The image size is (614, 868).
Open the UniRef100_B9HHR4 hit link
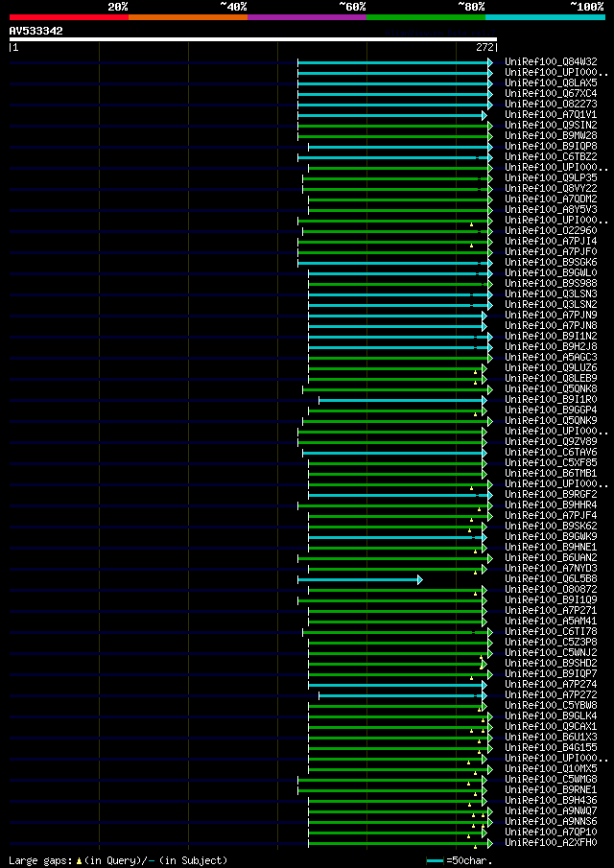click(x=551, y=504)
